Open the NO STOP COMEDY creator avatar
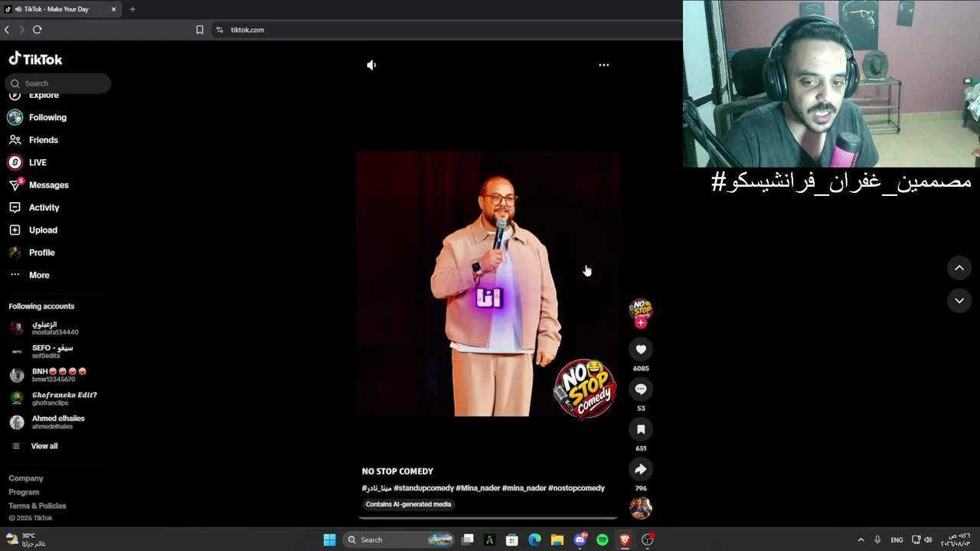This screenshot has width=980, height=551. tap(641, 309)
